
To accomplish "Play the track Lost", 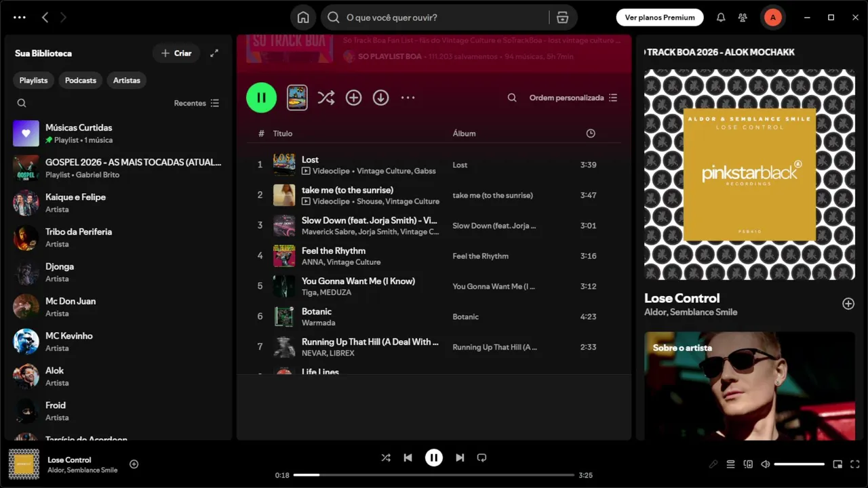I will pyautogui.click(x=433, y=165).
